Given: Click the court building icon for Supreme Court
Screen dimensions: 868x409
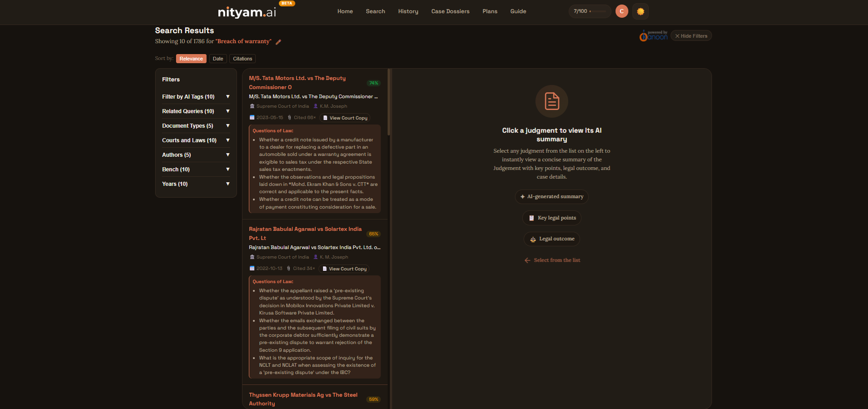Looking at the screenshot, I should coord(252,106).
